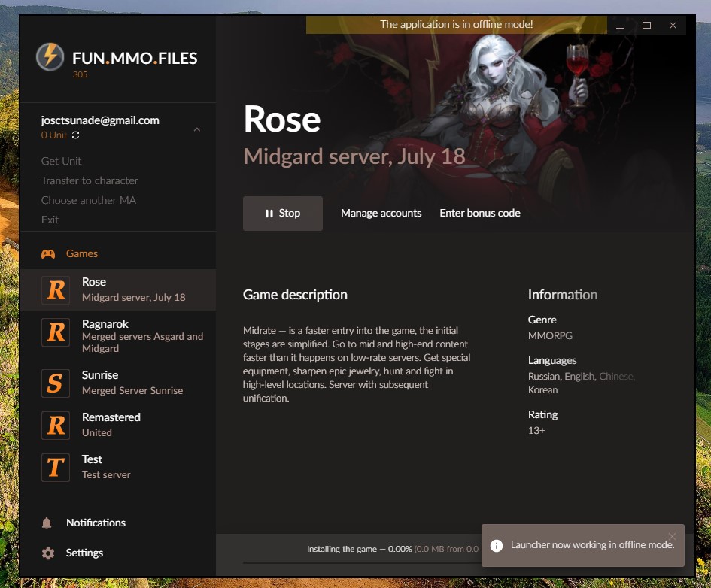Select the Test server icon
The height and width of the screenshot is (588, 711).
coord(56,467)
